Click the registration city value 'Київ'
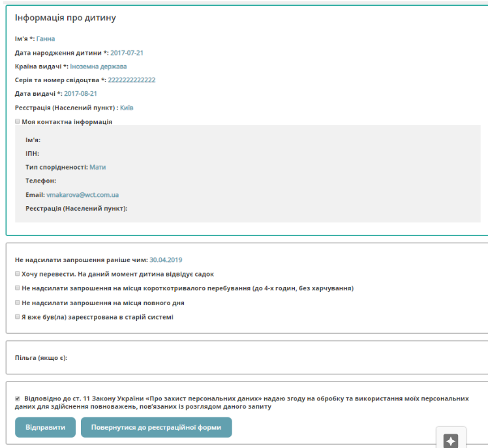This screenshot has width=488, height=448. click(127, 108)
